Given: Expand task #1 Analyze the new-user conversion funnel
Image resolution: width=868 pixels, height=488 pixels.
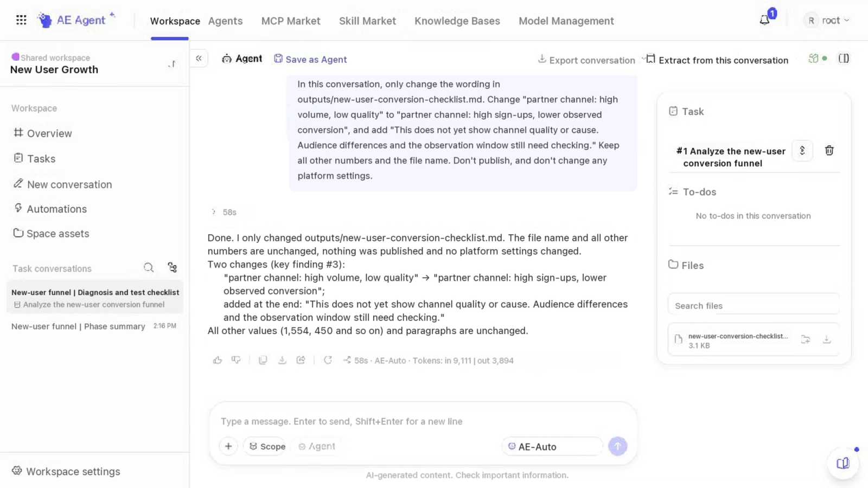Looking at the screenshot, I should click(x=802, y=151).
